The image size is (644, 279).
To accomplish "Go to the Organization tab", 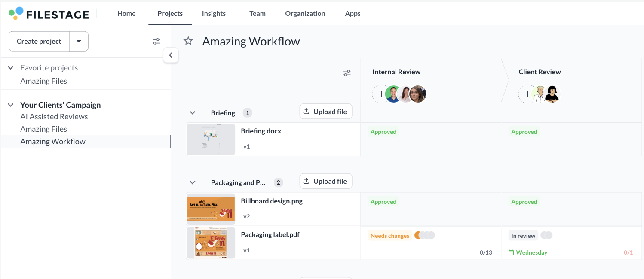I will 305,14.
